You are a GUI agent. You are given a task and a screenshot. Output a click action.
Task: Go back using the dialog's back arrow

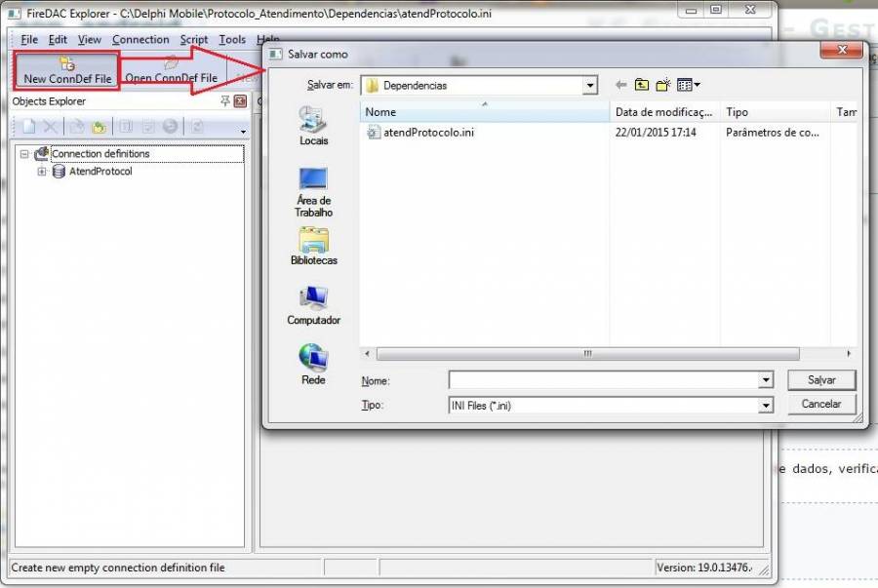[620, 86]
